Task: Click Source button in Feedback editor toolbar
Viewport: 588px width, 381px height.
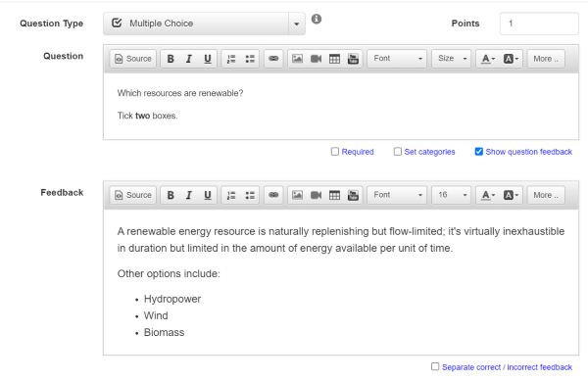Action: click(133, 195)
